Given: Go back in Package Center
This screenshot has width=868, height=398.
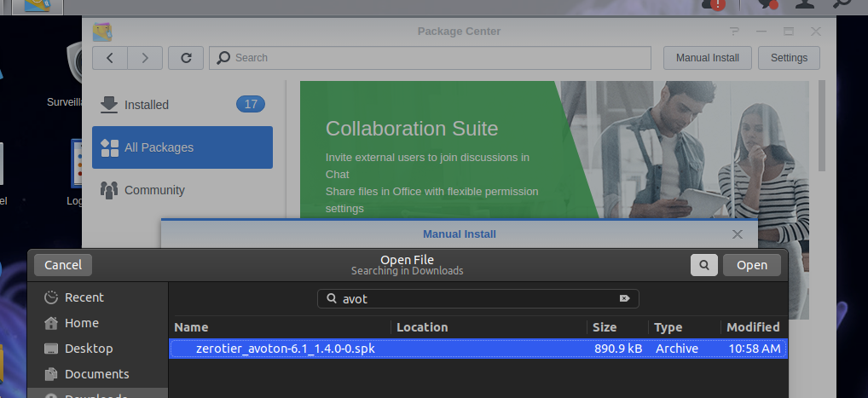Looking at the screenshot, I should [x=110, y=58].
